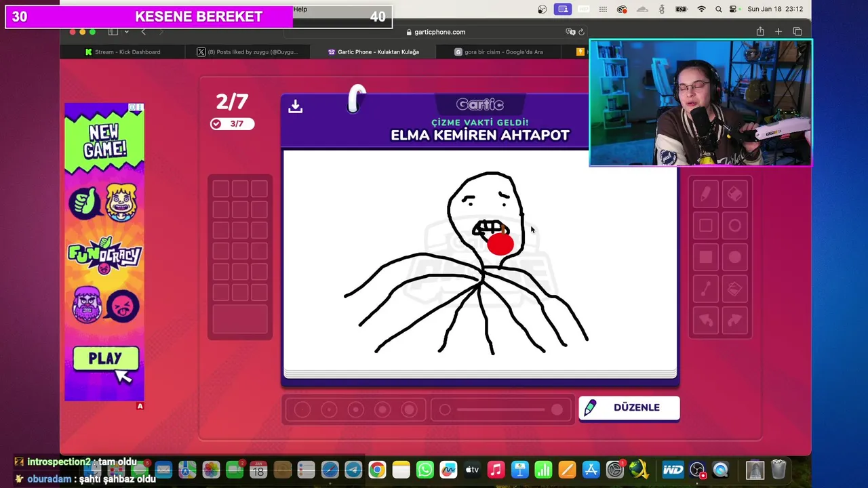
Task: Open the Wi-Fi menu bar icon
Action: coord(701,9)
